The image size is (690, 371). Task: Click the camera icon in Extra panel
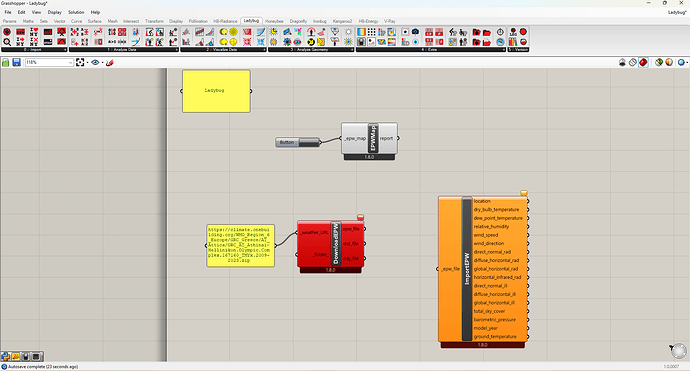coord(415,32)
